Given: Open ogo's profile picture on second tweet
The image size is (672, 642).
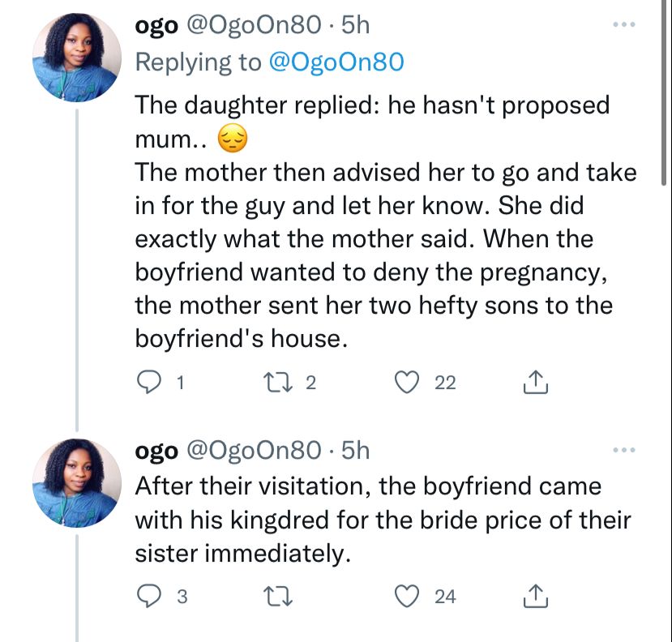Looking at the screenshot, I should 76,483.
